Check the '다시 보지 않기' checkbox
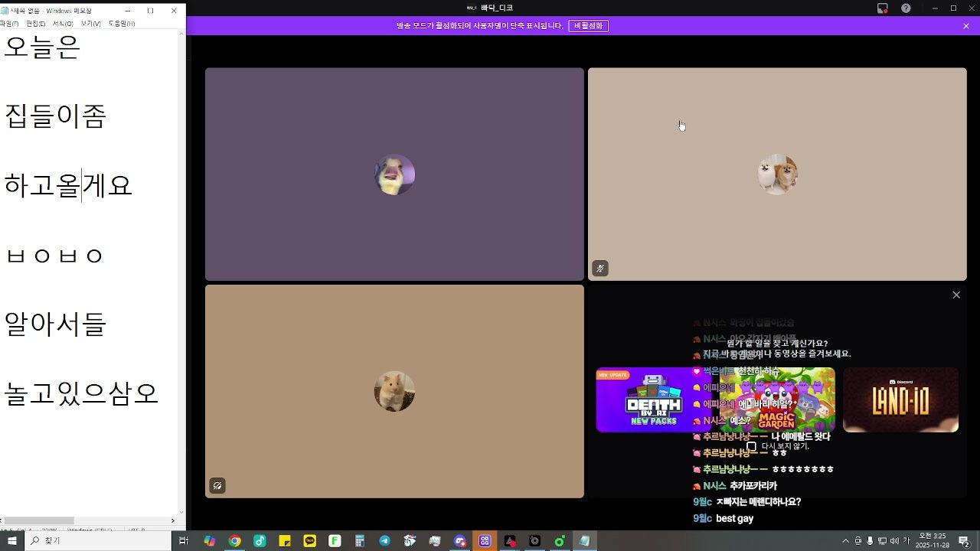The width and height of the screenshot is (980, 551). tap(751, 446)
